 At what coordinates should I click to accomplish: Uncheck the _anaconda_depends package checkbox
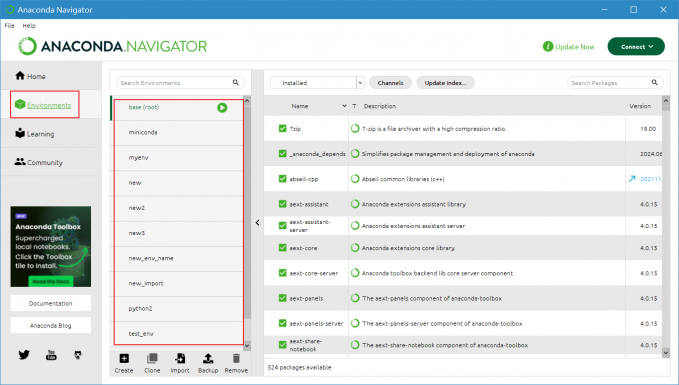click(282, 154)
